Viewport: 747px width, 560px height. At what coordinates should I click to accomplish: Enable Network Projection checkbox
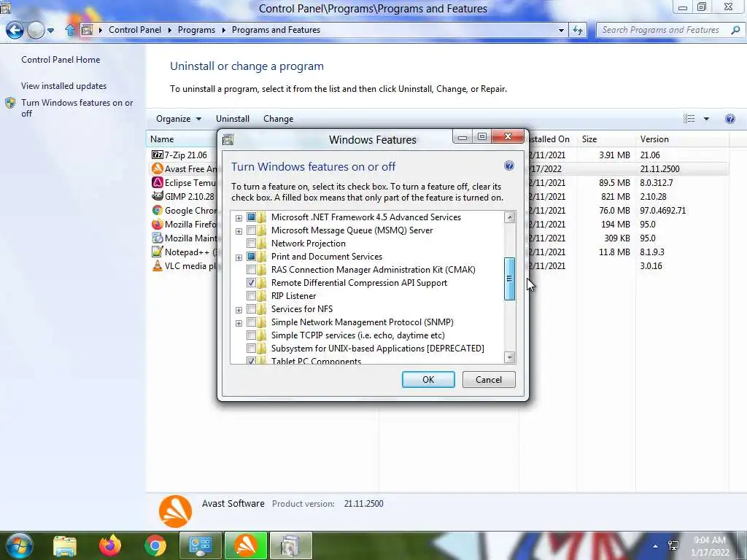coord(251,244)
